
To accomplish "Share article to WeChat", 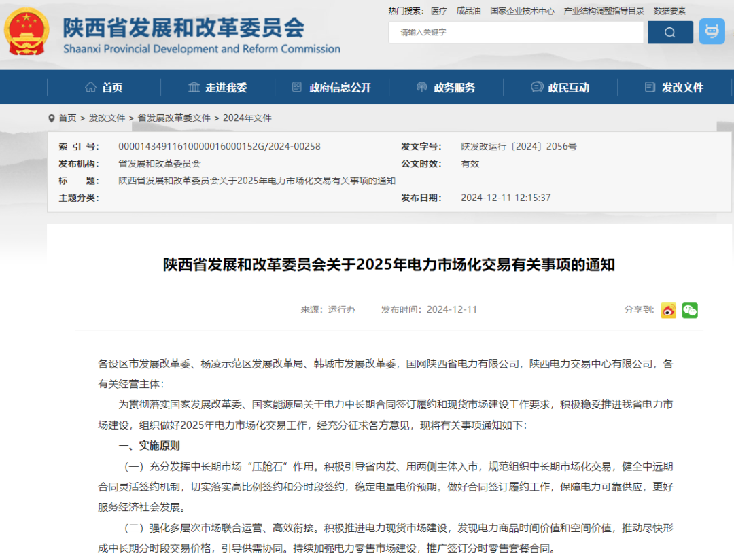I will click(690, 310).
